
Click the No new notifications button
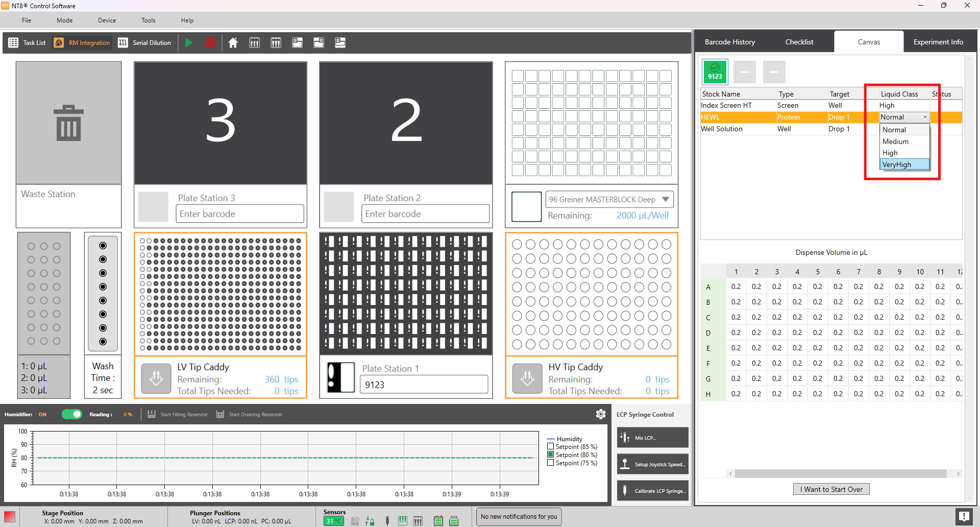[519, 517]
